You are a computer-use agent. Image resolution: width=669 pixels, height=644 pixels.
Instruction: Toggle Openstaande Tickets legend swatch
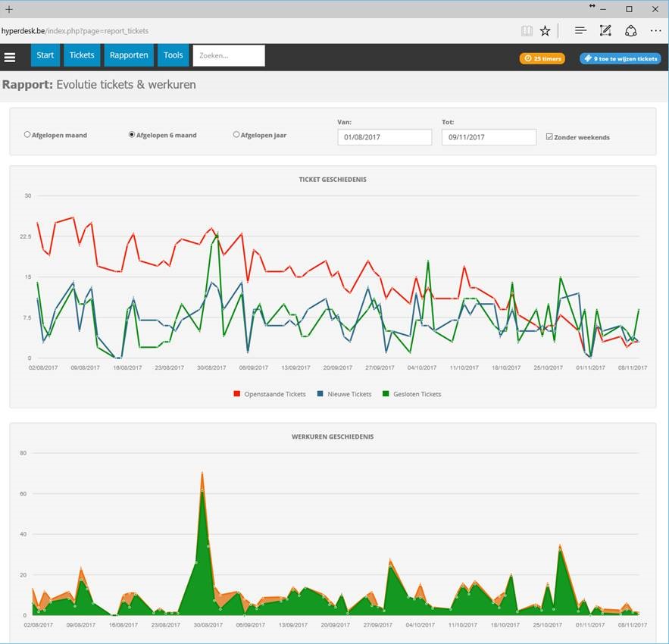coord(237,393)
